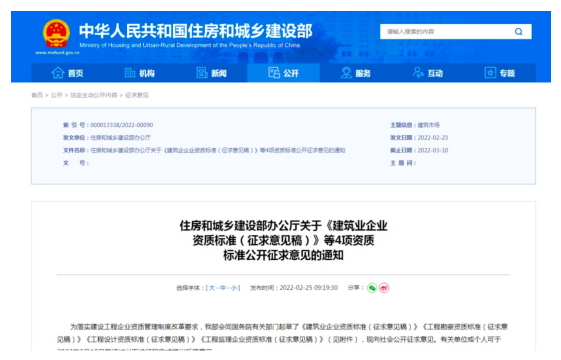Click the issuing unit 住房和城乡建设部办公厅
561x360 pixels.
click(121, 138)
